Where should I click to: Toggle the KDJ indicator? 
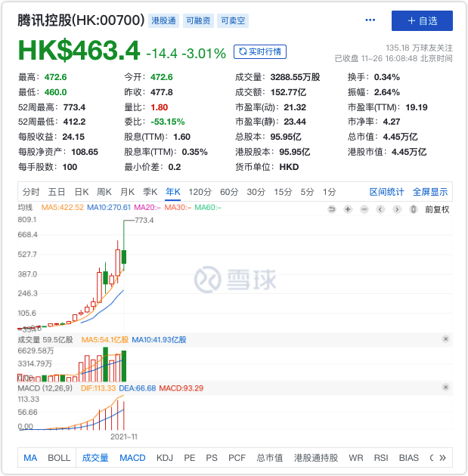tap(165, 457)
